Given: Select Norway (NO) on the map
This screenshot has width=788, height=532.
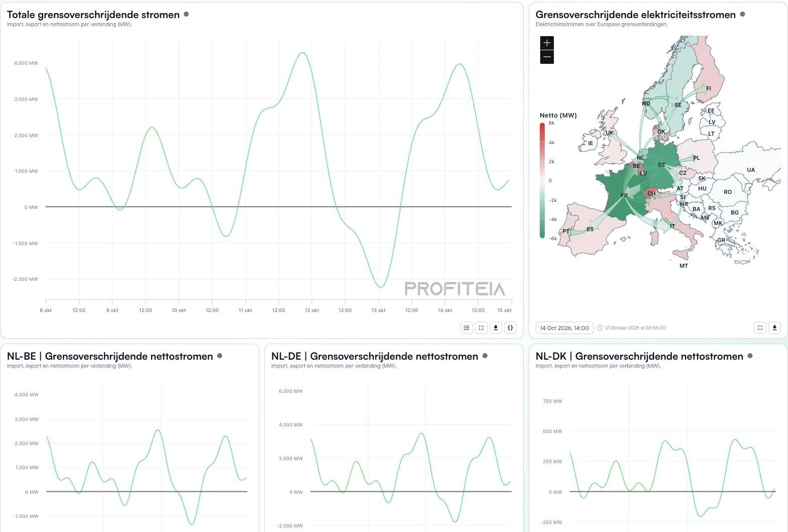Looking at the screenshot, I should [646, 103].
